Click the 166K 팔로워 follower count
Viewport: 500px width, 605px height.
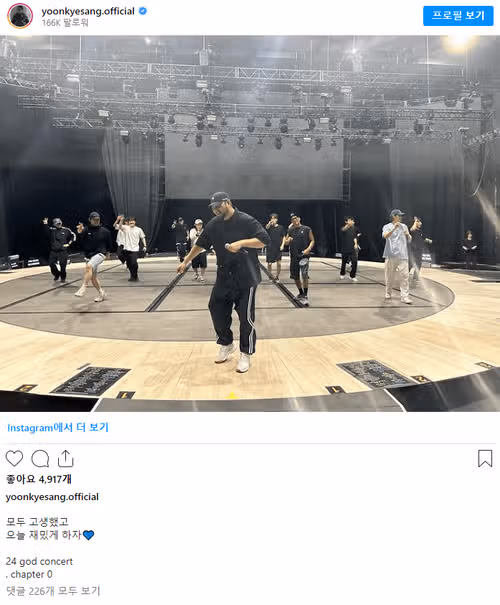click(x=65, y=23)
